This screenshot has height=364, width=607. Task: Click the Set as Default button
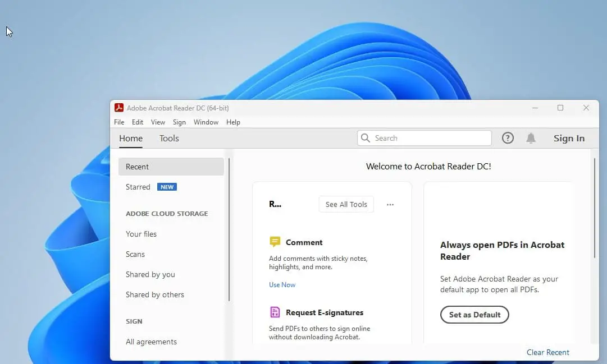[x=474, y=315]
